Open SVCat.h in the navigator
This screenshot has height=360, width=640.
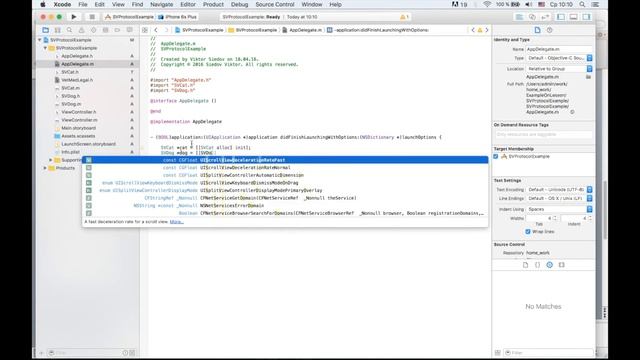(70, 72)
